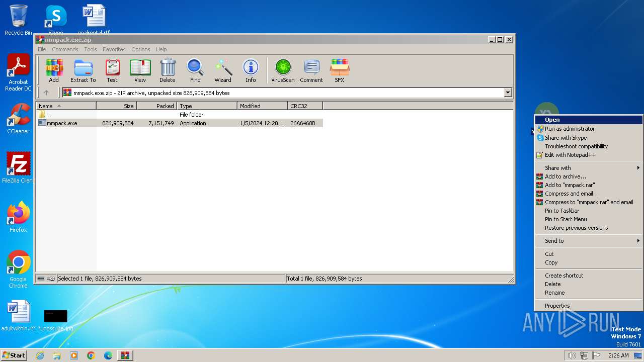This screenshot has height=362, width=644.
Task: Click the Find magnifier icon
Action: point(195,71)
